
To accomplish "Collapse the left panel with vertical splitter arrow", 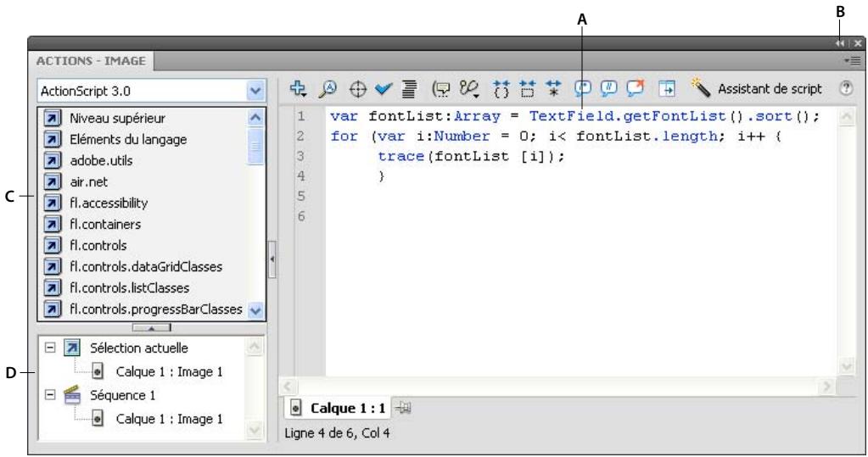I will point(272,259).
